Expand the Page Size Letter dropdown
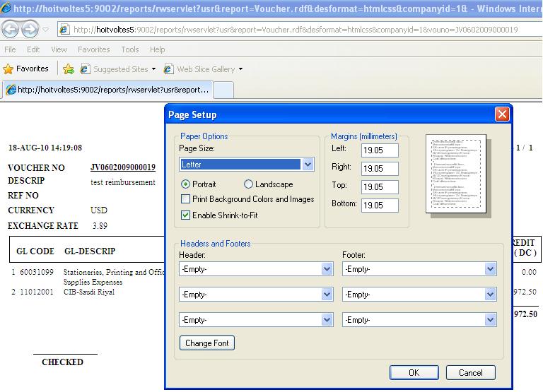This screenshot has width=543, height=392. point(308,165)
